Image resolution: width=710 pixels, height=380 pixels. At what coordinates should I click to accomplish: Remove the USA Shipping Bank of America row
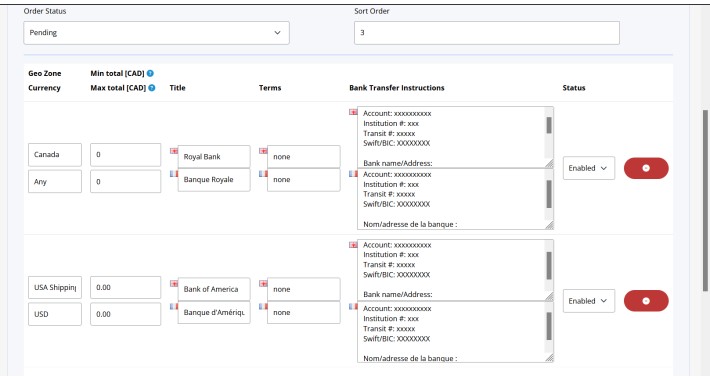pyautogui.click(x=646, y=301)
